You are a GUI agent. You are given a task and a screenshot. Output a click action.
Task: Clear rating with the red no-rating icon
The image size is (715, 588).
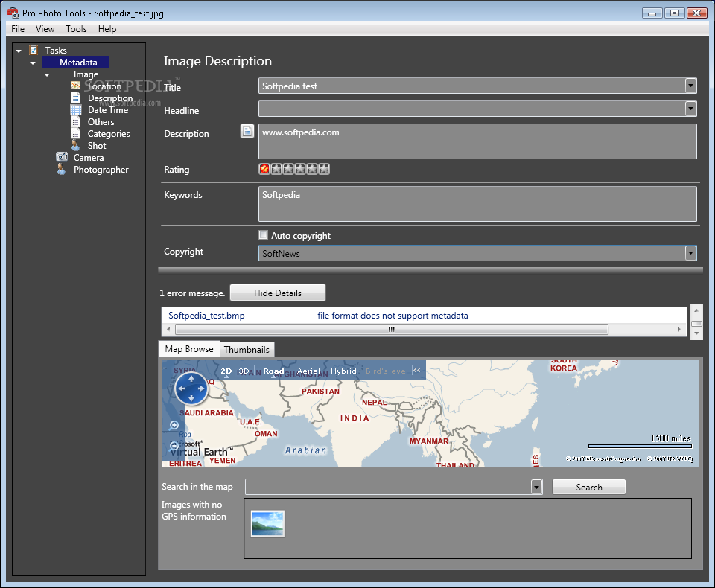264,170
